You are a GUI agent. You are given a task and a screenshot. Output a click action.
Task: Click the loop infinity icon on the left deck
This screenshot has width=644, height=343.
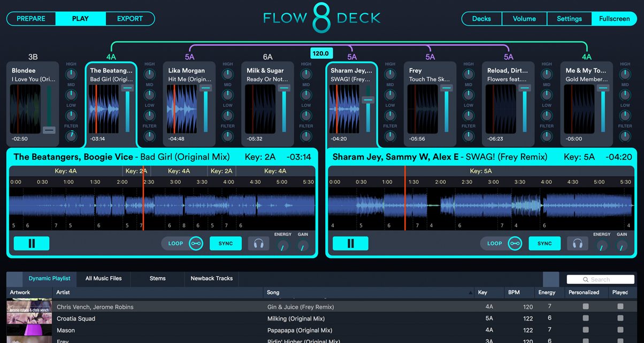click(196, 243)
